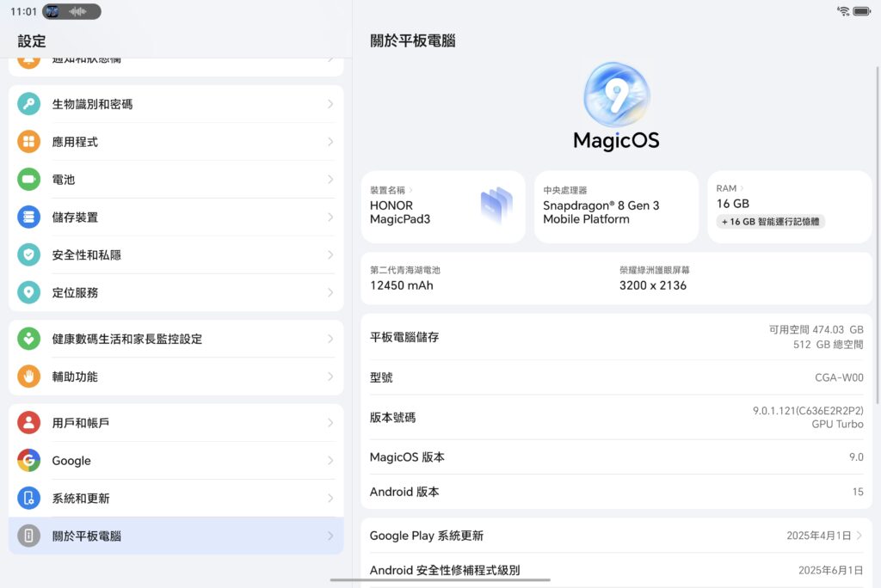Open 生物識別和密碼 settings
This screenshot has width=881, height=588.
pyautogui.click(x=176, y=104)
